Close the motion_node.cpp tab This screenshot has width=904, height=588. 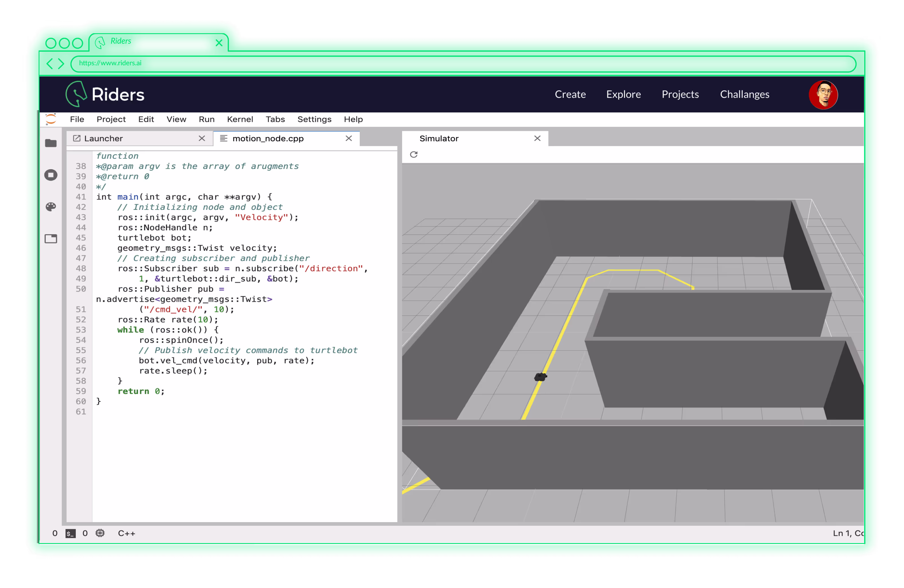[x=348, y=138]
